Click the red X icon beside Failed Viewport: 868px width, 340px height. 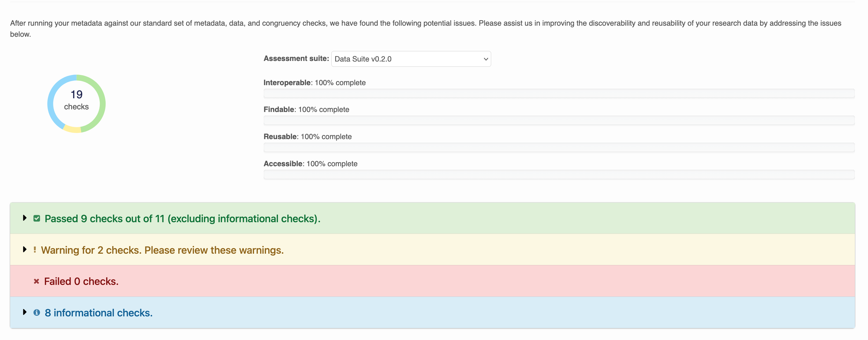[36, 281]
